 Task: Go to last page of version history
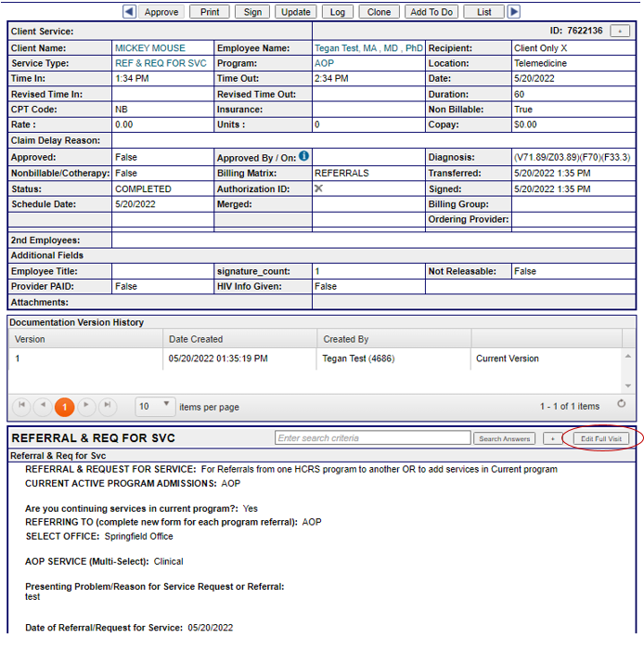(108, 406)
